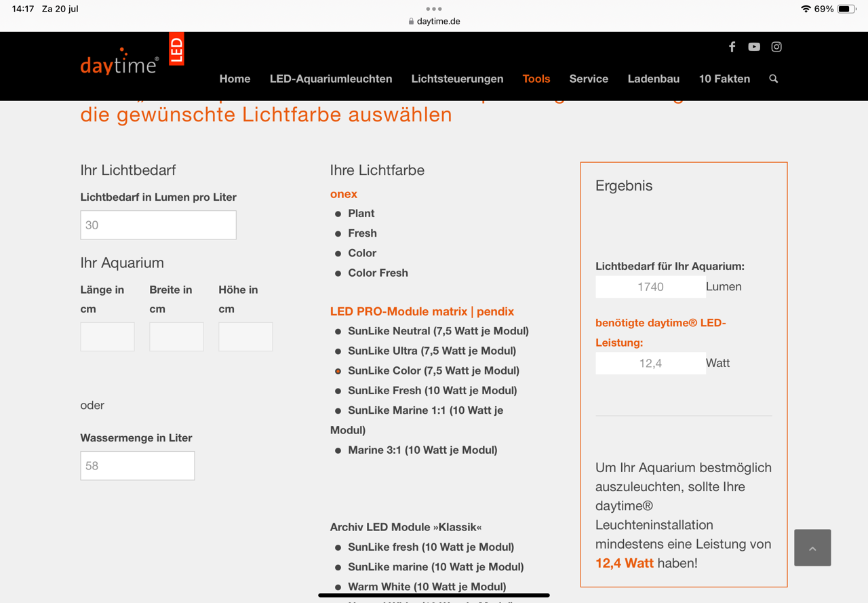Open the daytime Facebook page icon

tap(732, 47)
